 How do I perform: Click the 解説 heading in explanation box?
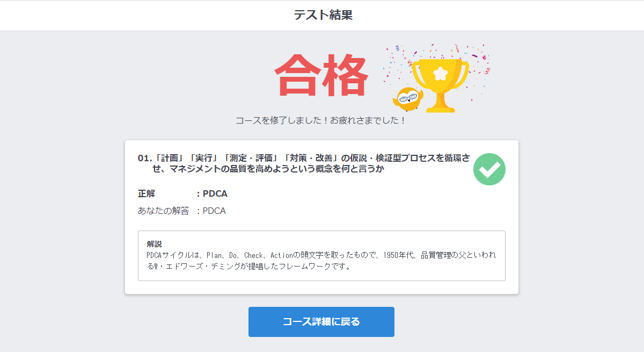tap(154, 244)
